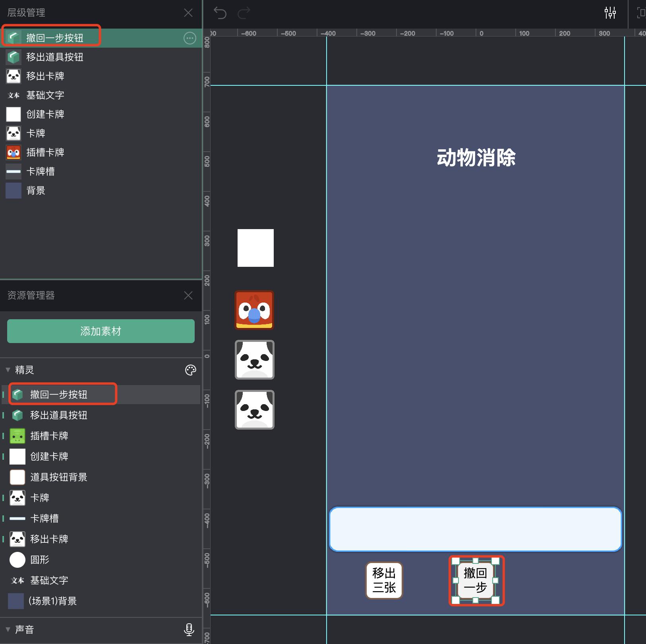646x644 pixels.
Task: Click the 移出三张 button on canvas
Action: (x=383, y=580)
